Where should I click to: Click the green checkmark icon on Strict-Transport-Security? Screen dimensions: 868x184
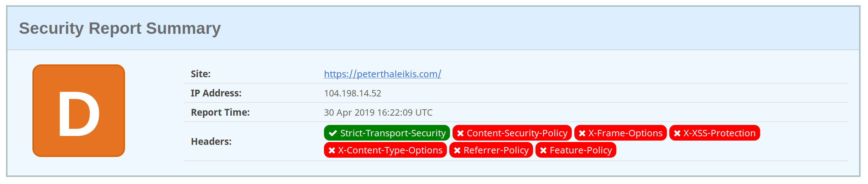pos(333,133)
